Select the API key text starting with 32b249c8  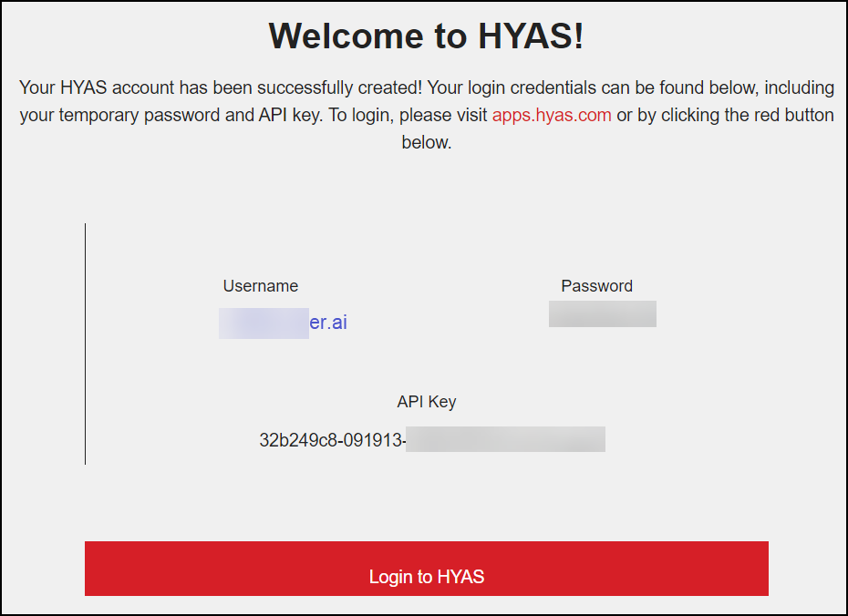332,440
